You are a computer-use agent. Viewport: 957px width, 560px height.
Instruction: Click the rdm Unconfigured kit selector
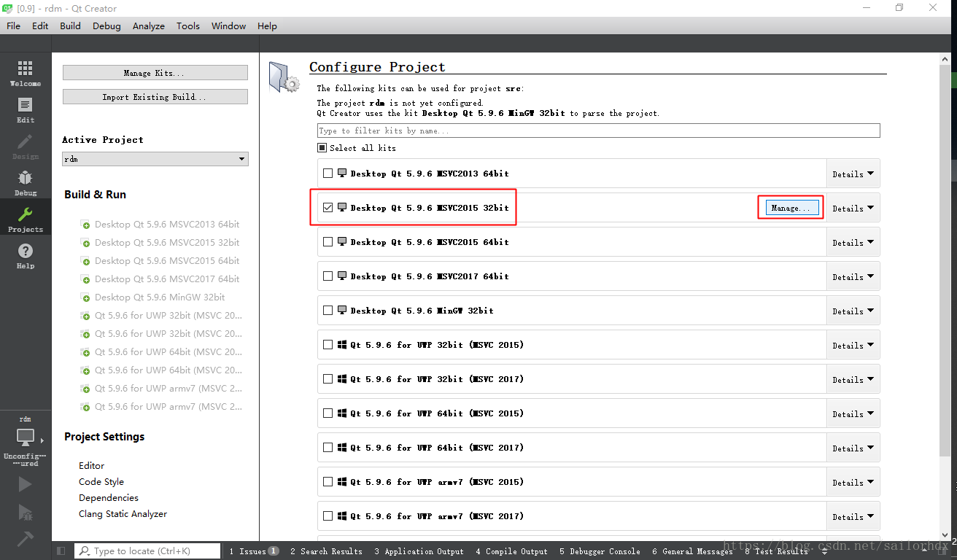[x=26, y=441]
